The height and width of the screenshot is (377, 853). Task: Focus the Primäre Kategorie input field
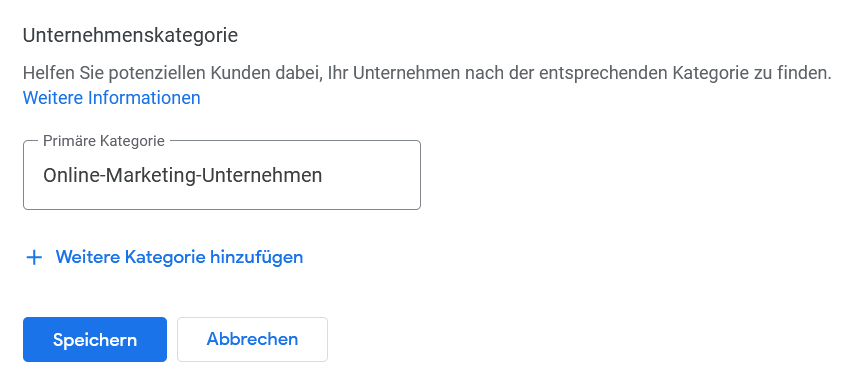[222, 175]
